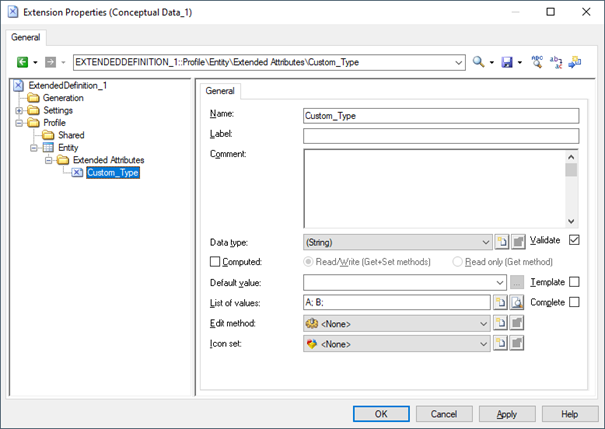Click the Replace in Items toolbar icon
This screenshot has height=429, width=605.
556,62
